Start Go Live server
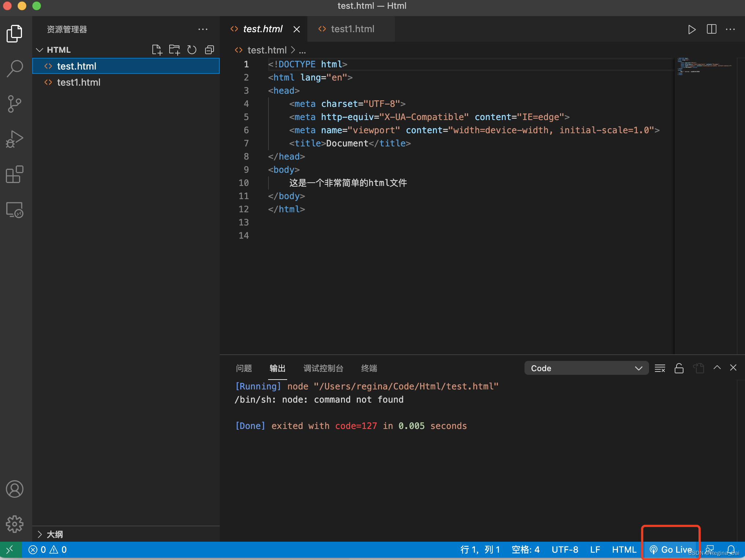 [671, 550]
